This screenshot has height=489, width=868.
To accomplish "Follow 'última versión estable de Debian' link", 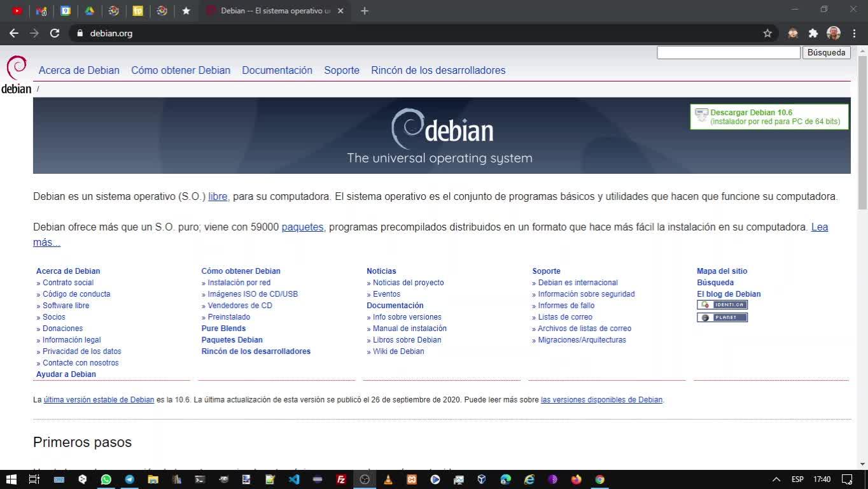I will (99, 400).
